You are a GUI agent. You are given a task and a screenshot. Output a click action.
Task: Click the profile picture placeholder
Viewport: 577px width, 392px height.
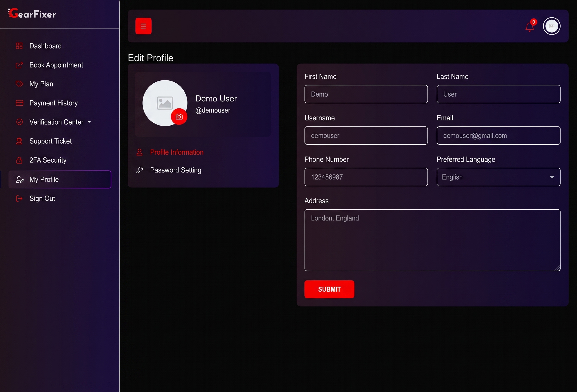click(x=165, y=103)
